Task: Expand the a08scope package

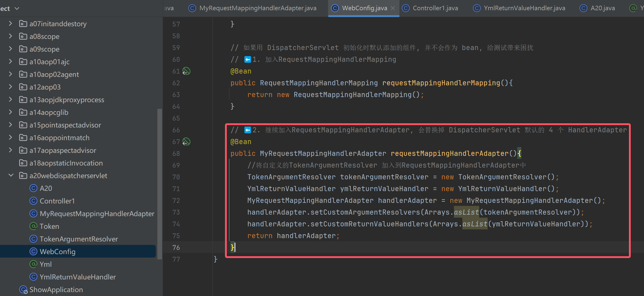Action: [x=11, y=36]
